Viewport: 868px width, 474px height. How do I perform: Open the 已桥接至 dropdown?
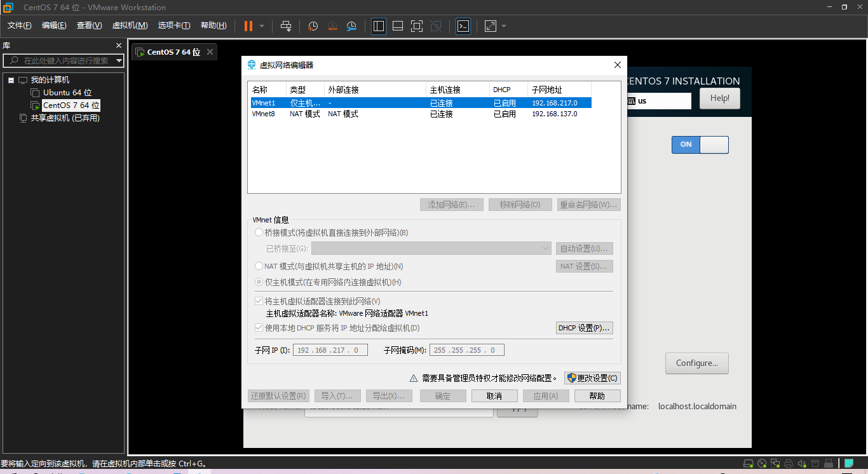tap(431, 248)
